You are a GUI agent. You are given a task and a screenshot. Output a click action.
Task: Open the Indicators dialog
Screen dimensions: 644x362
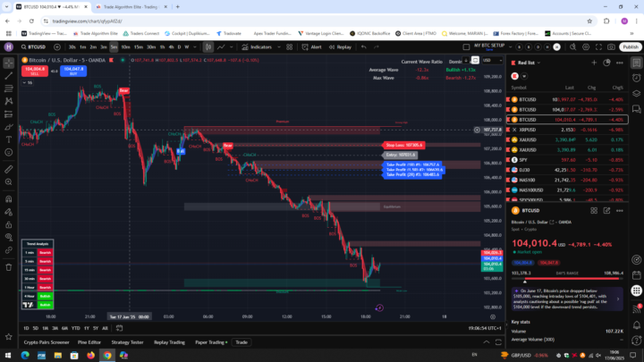coord(257,47)
